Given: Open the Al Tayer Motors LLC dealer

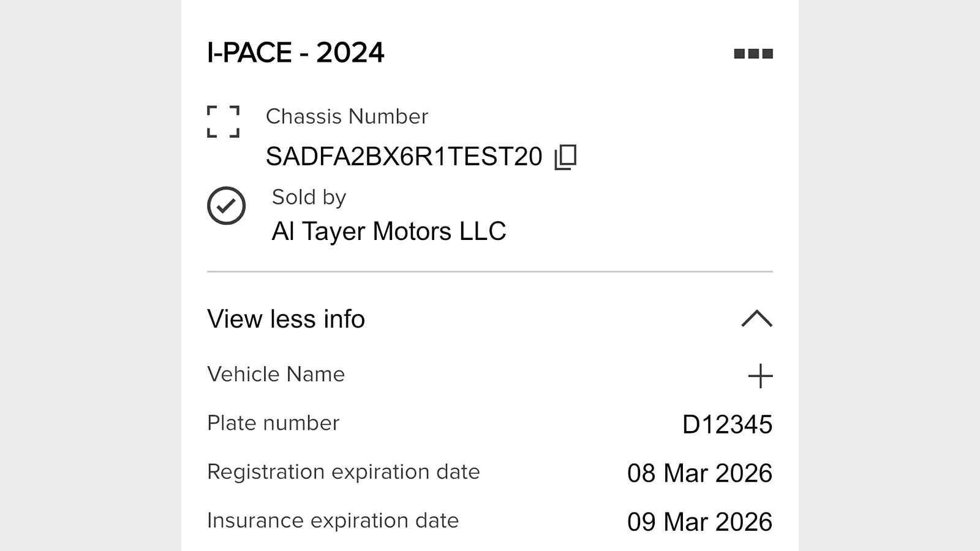Looking at the screenshot, I should pyautogui.click(x=389, y=231).
